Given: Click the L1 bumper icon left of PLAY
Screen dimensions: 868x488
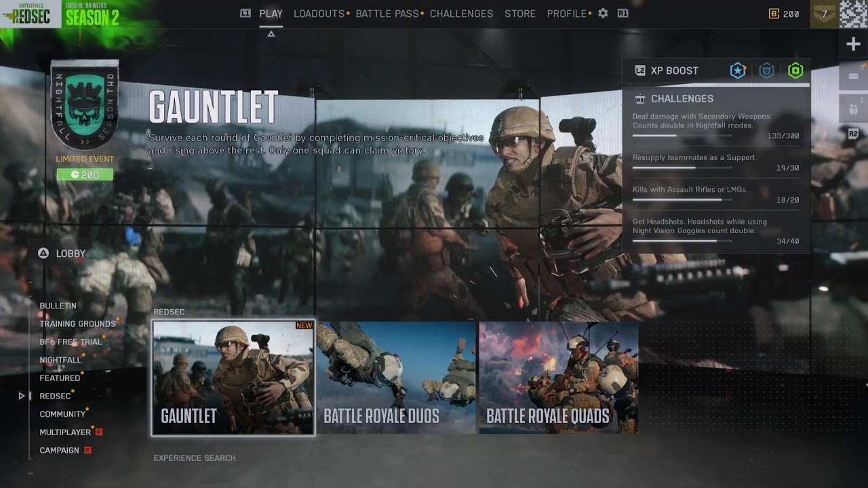Looking at the screenshot, I should 245,13.
